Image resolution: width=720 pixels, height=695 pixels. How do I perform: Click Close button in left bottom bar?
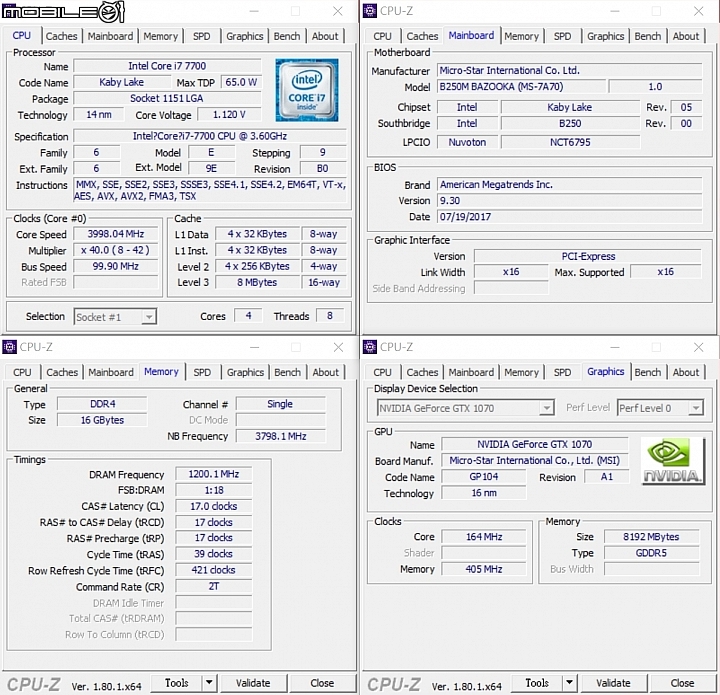pyautogui.click(x=322, y=683)
